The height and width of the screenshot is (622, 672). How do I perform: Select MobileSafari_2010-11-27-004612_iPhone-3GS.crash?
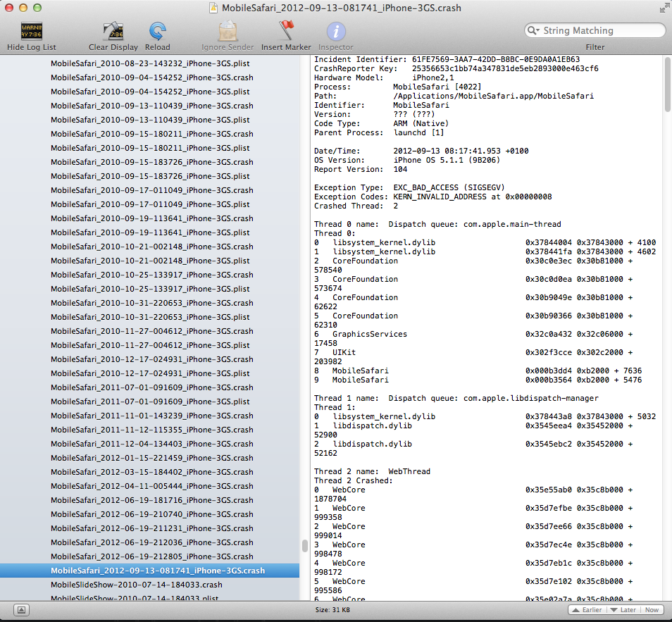[x=151, y=331]
